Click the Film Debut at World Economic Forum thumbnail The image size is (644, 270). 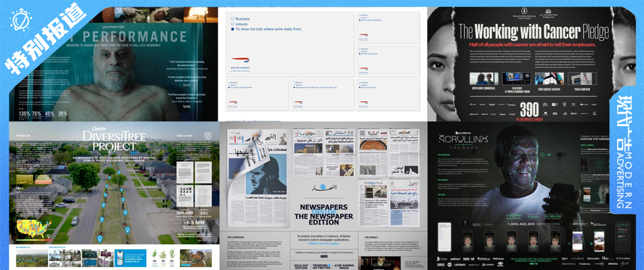516,78
